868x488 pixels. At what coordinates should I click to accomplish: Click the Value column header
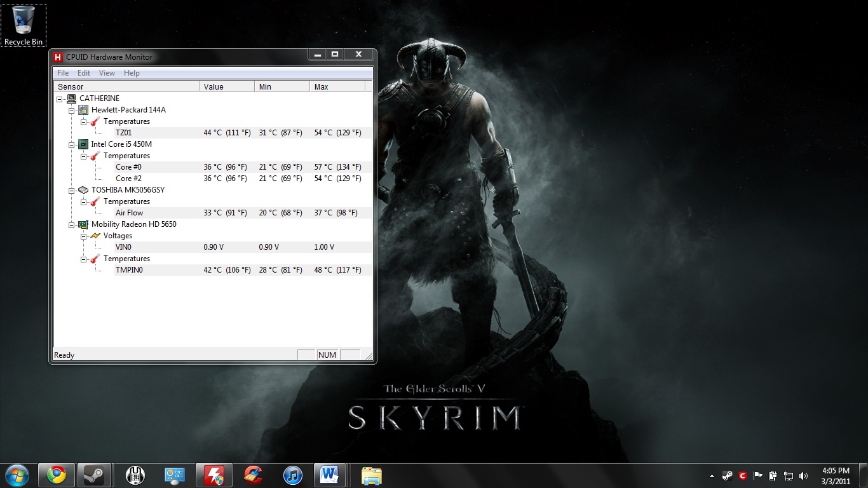227,86
